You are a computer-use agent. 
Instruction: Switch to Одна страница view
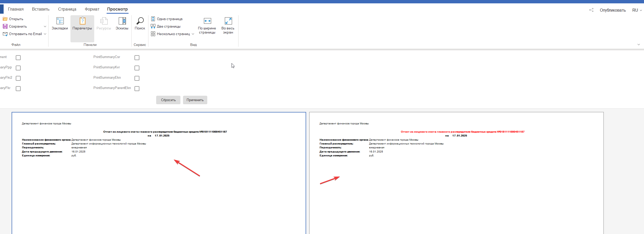tap(167, 19)
